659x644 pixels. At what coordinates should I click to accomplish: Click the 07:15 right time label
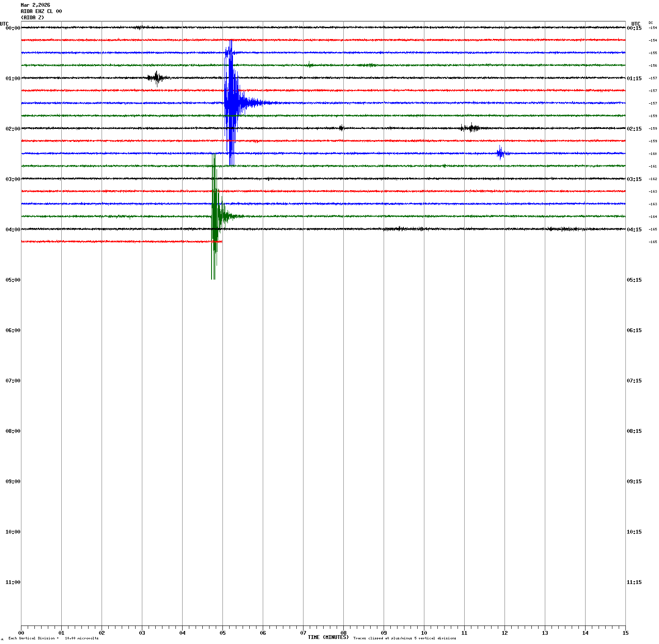634,381
